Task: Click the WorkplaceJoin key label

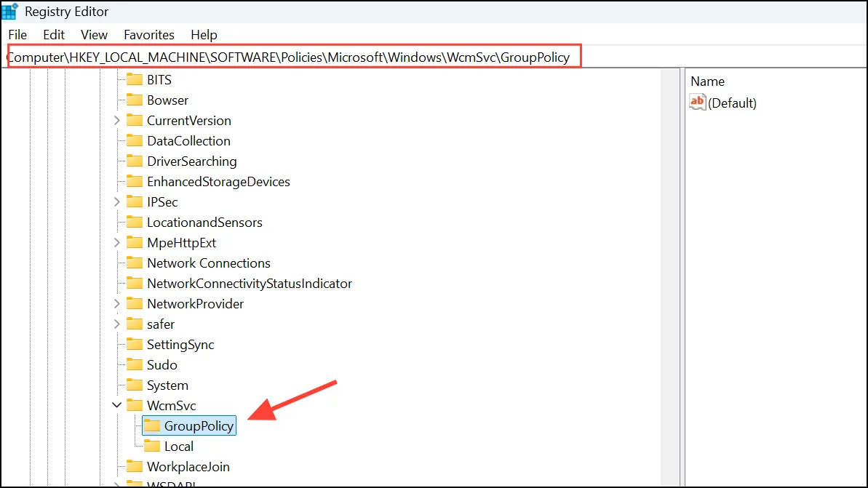Action: coord(188,467)
